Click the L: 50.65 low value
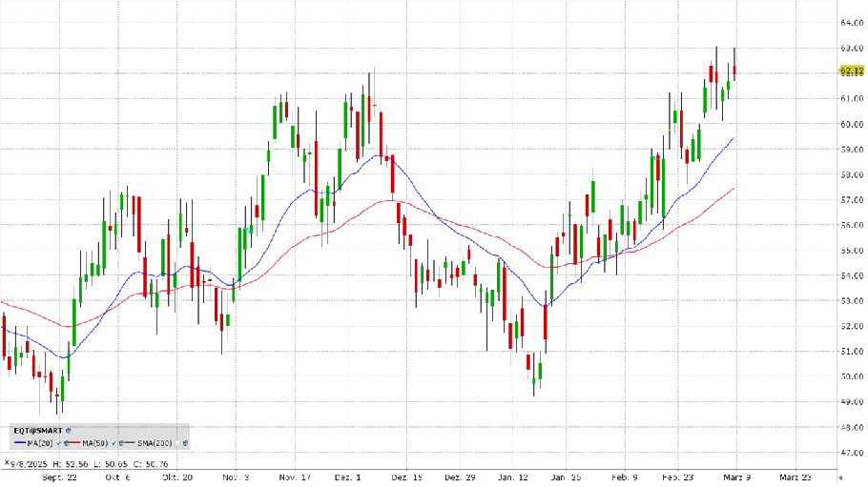This screenshot has width=868, height=487. [111, 464]
